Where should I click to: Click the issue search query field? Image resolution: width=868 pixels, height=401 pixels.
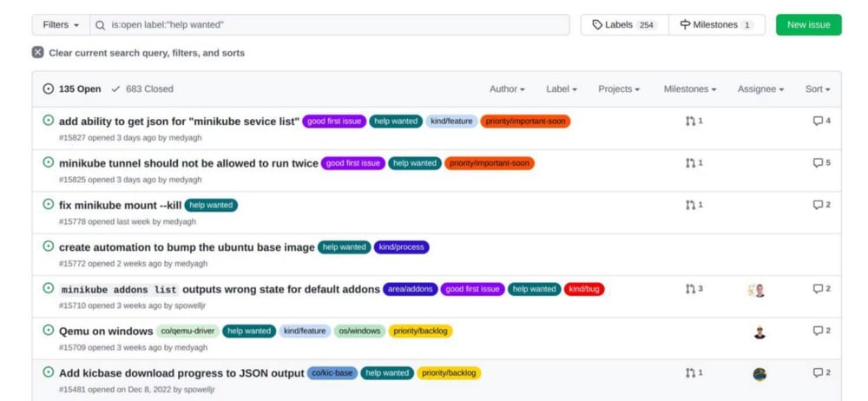pyautogui.click(x=330, y=25)
